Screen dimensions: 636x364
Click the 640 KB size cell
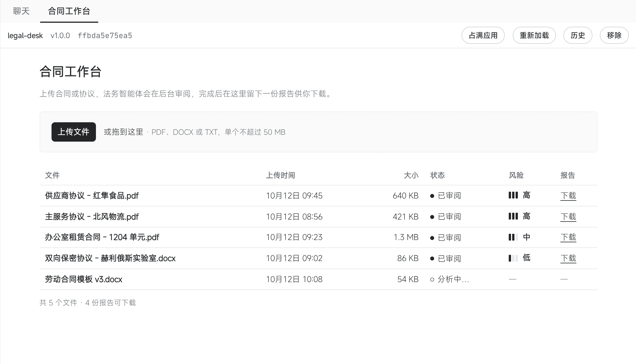405,196
